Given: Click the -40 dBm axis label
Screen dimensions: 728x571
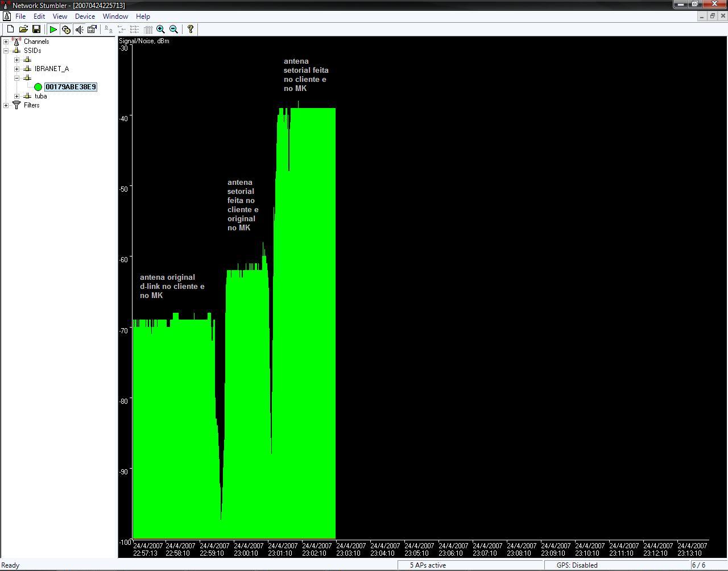Looking at the screenshot, I should click(x=123, y=118).
